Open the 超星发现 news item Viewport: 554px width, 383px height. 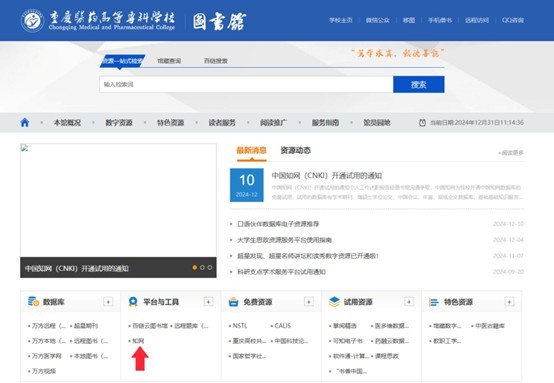click(308, 256)
